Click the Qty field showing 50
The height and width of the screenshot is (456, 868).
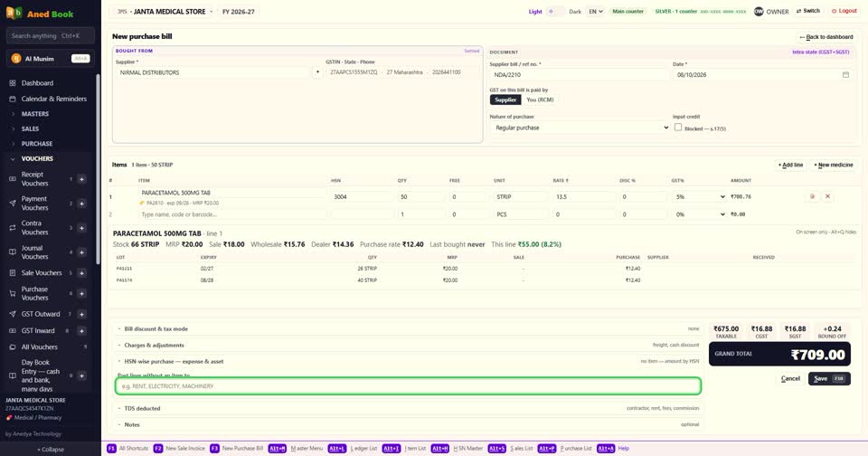point(420,196)
